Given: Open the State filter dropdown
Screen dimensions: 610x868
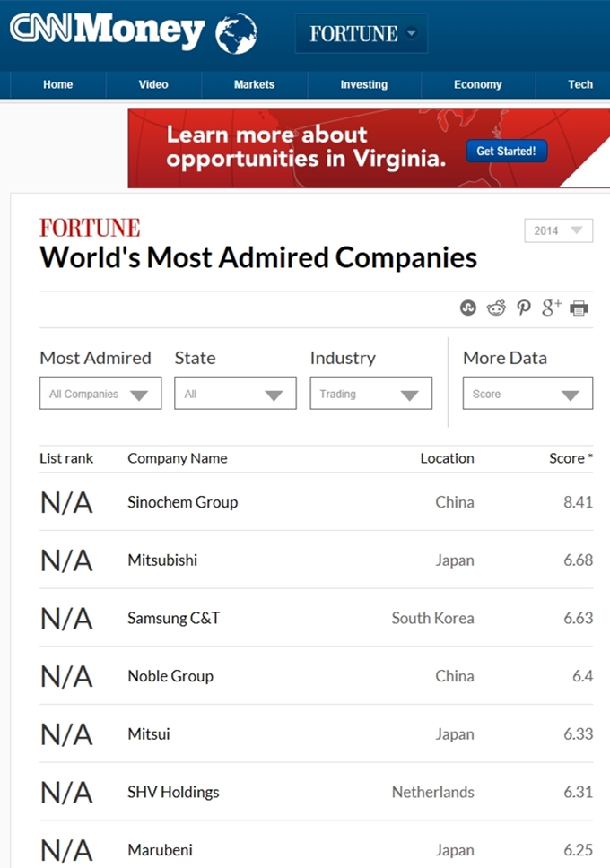Looking at the screenshot, I should pyautogui.click(x=235, y=394).
